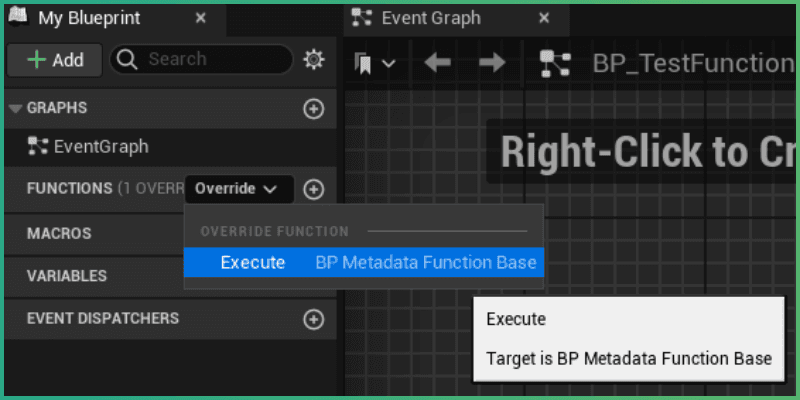Add a new function with plus icon

click(313, 189)
